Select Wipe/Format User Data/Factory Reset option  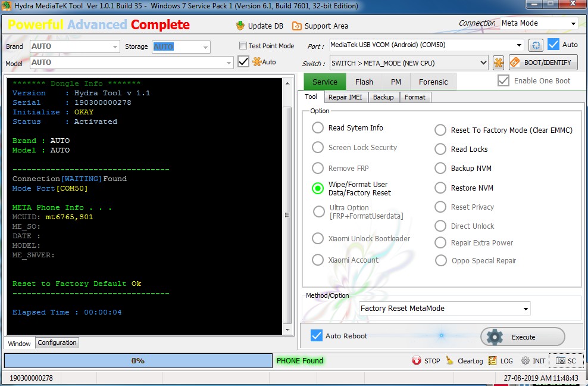318,188
